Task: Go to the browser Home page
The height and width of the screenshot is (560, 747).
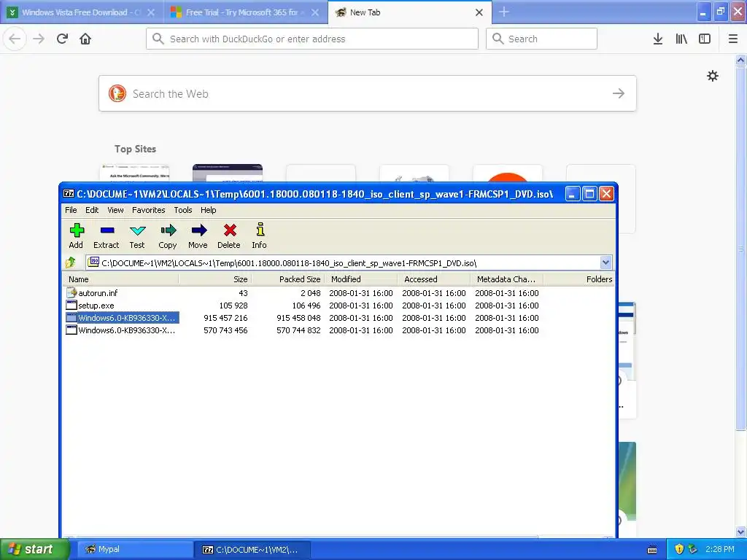Action: [85, 39]
